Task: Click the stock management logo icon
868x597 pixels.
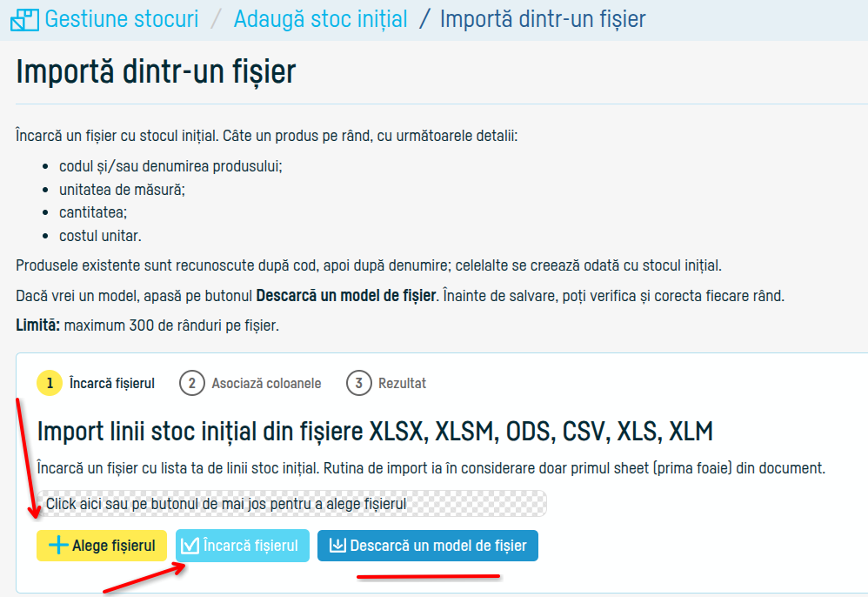Action: pos(24,20)
